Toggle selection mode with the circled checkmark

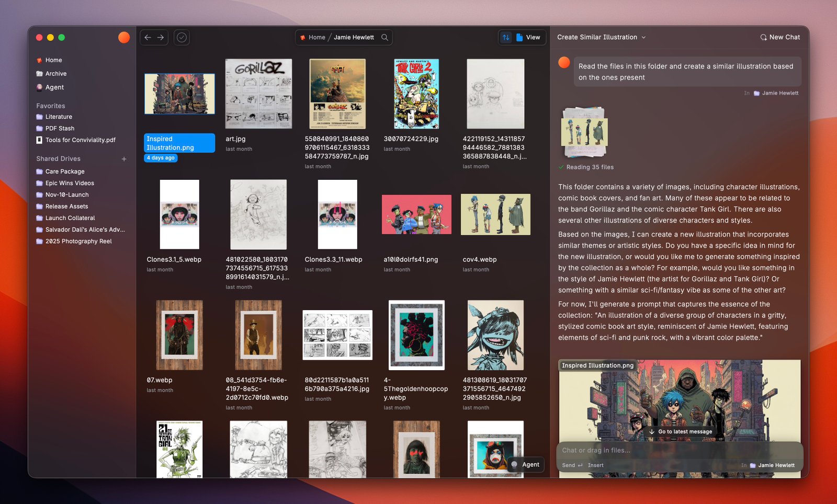182,37
